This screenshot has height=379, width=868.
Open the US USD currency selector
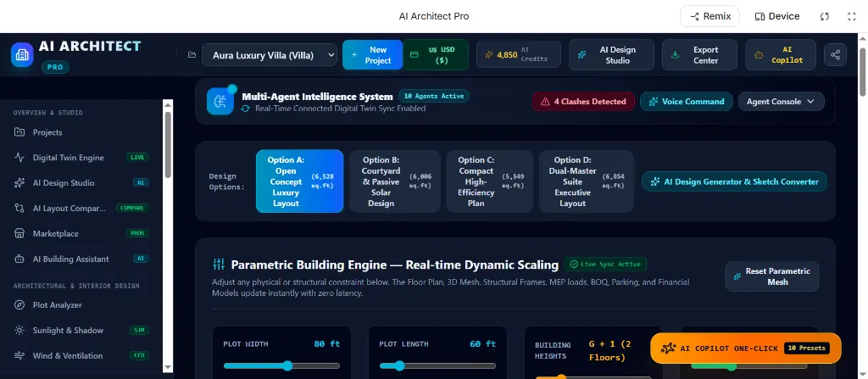[x=436, y=55]
